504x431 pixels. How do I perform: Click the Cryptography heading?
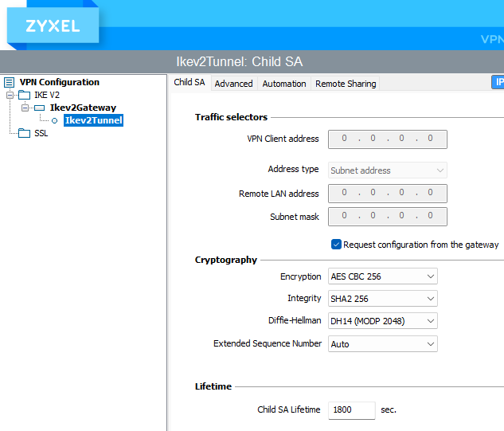(x=226, y=260)
